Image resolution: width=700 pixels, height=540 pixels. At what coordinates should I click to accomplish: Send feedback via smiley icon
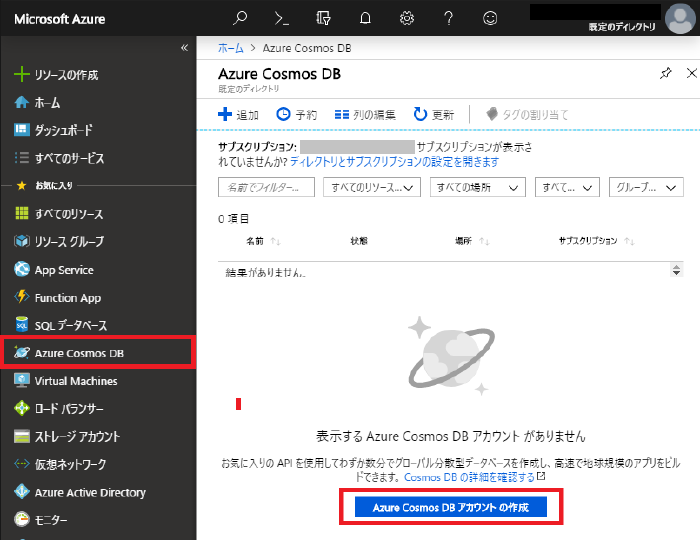[x=490, y=18]
